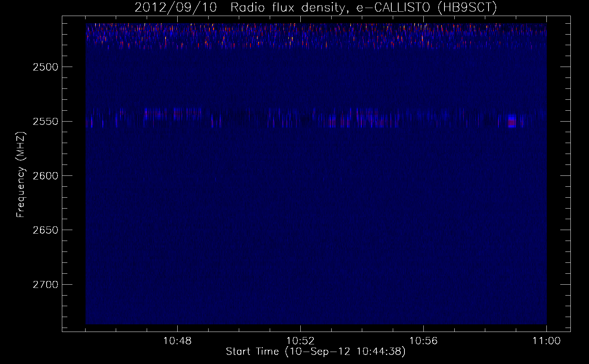The image size is (589, 364).
Task: Click the 'Frequency (MHZ)' axis label
Action: pos(21,175)
